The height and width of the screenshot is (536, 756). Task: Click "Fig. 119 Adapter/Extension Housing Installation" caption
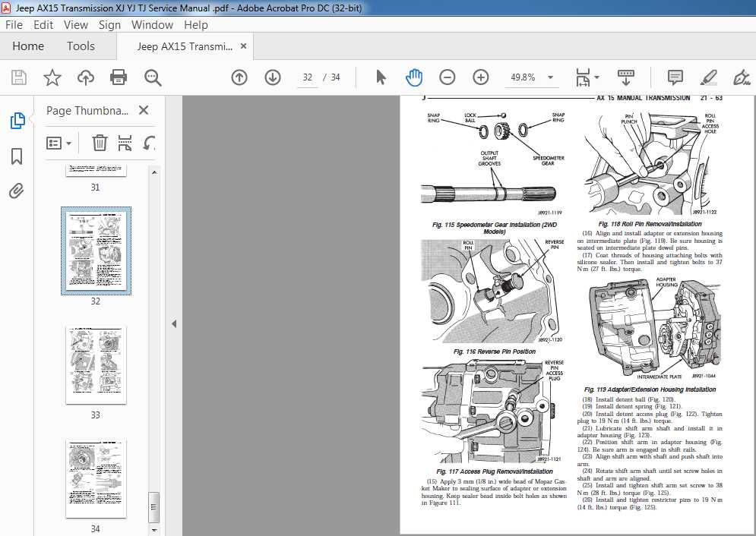click(650, 389)
